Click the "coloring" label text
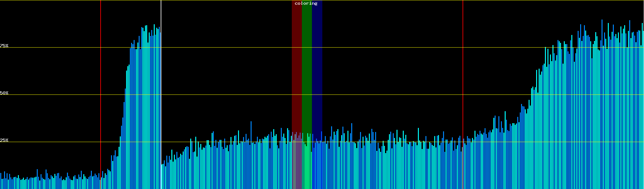Viewport: 644px width, 189px height. (x=306, y=3)
